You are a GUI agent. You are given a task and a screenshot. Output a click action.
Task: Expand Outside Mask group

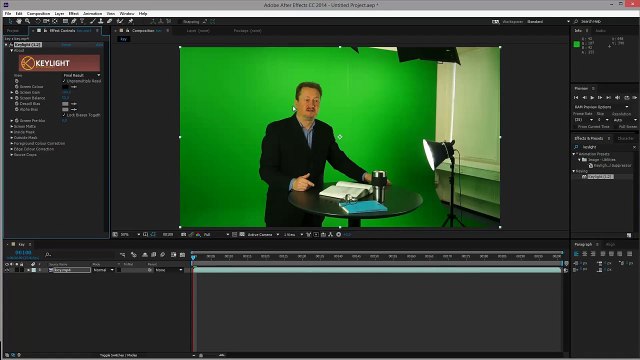tap(12, 138)
